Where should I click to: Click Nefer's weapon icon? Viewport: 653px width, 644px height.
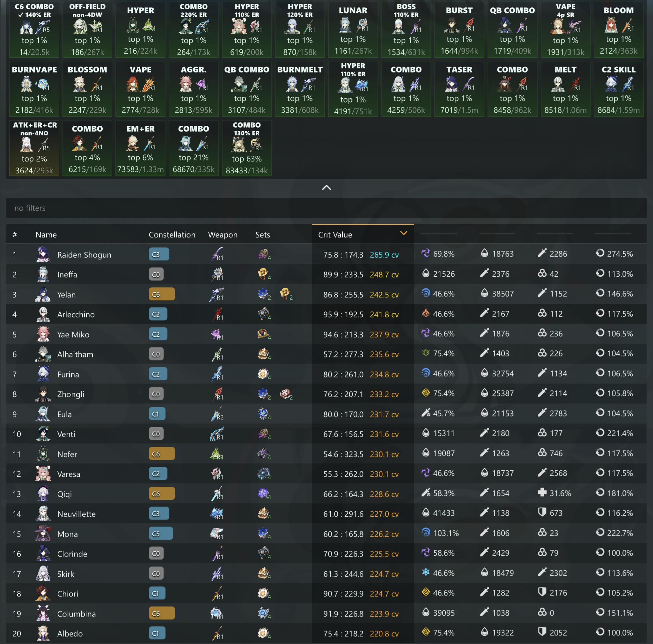[x=216, y=453]
